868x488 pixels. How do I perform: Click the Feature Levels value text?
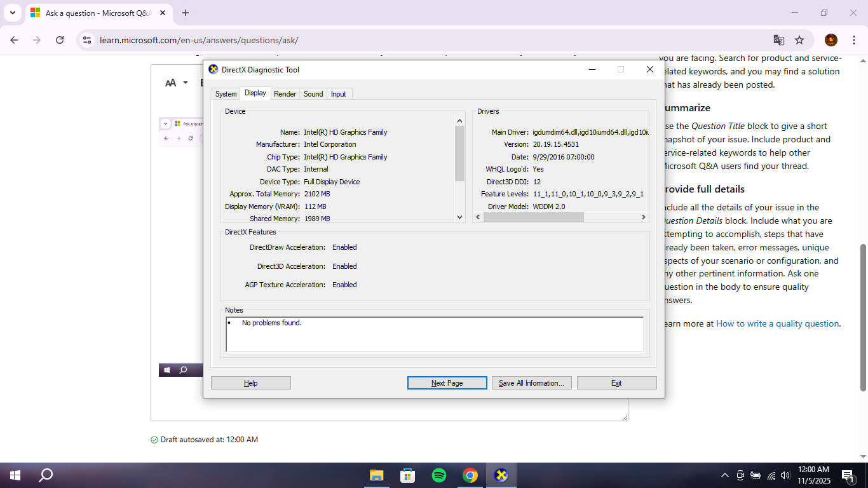click(x=588, y=194)
